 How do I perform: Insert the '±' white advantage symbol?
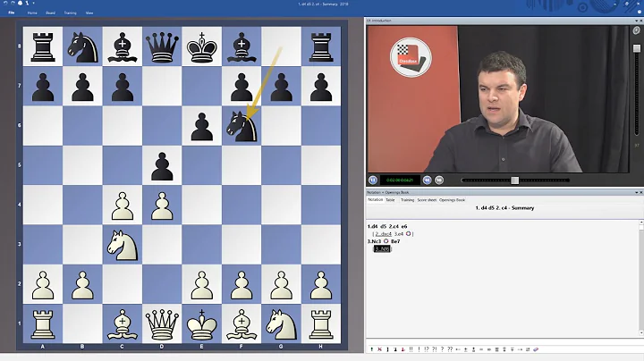(465, 349)
